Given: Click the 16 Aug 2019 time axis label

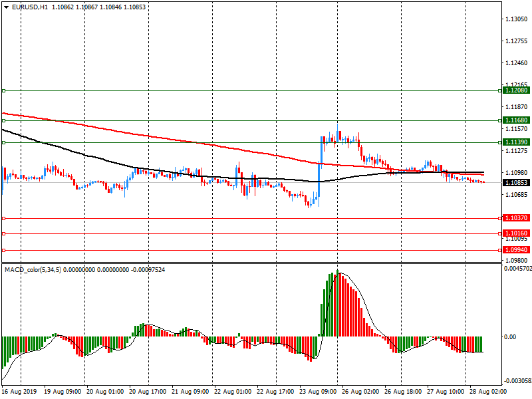Looking at the screenshot, I should (x=19, y=392).
